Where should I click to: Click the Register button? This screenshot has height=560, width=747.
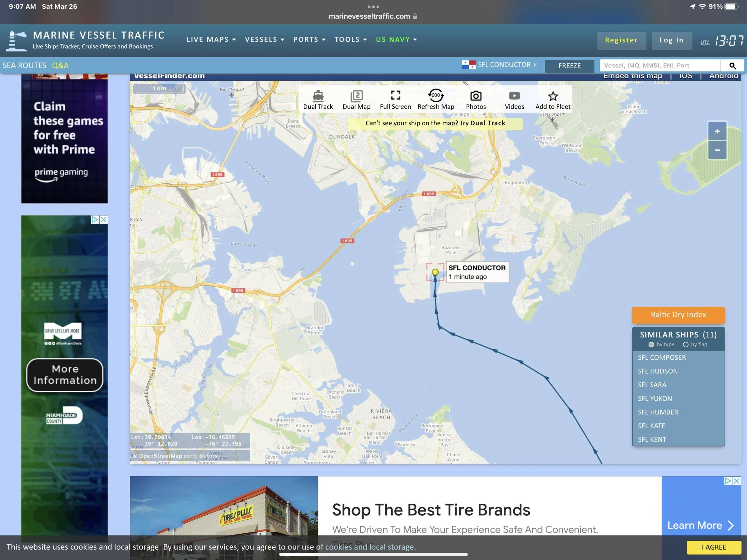click(621, 40)
